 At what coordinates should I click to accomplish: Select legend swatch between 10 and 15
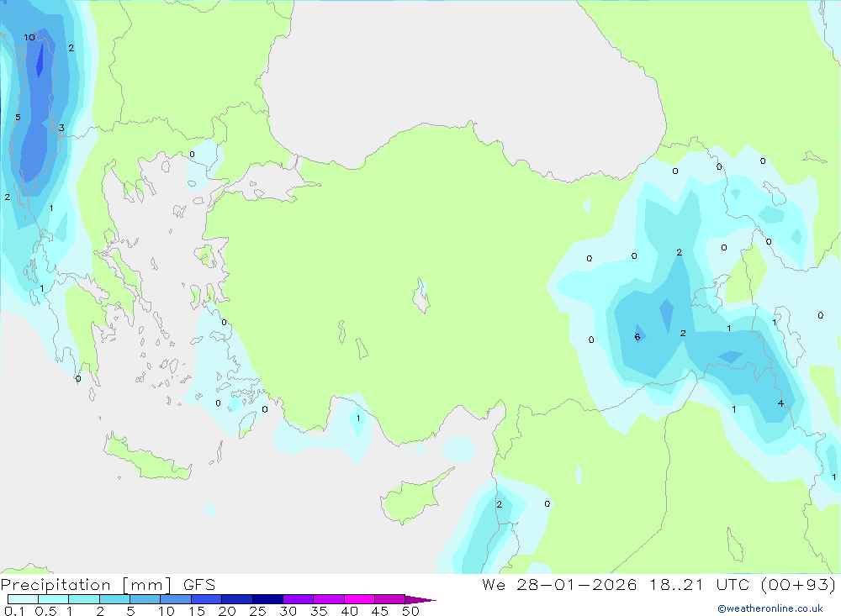coord(176,599)
